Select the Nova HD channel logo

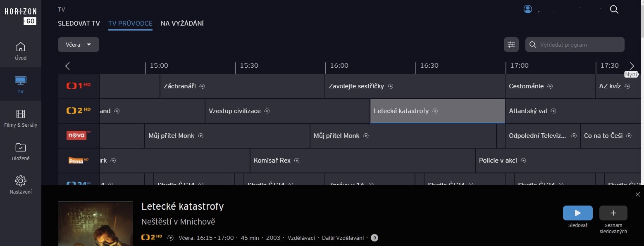(x=79, y=135)
